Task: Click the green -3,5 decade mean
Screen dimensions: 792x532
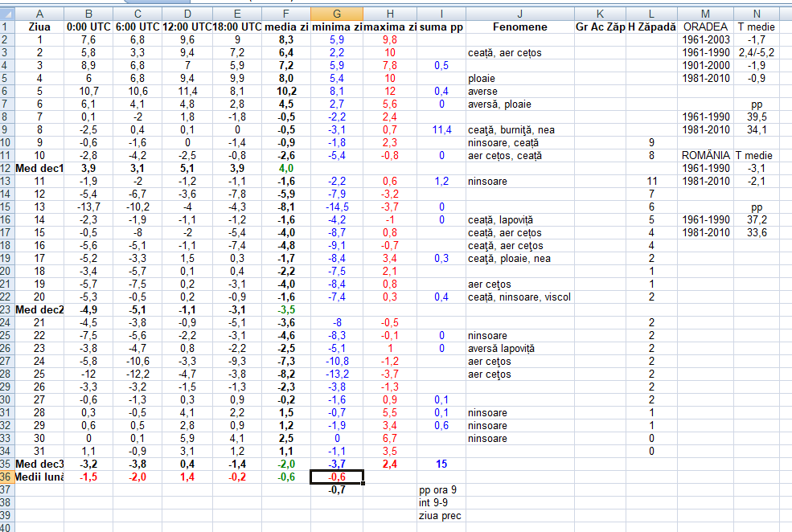Action: pos(286,310)
